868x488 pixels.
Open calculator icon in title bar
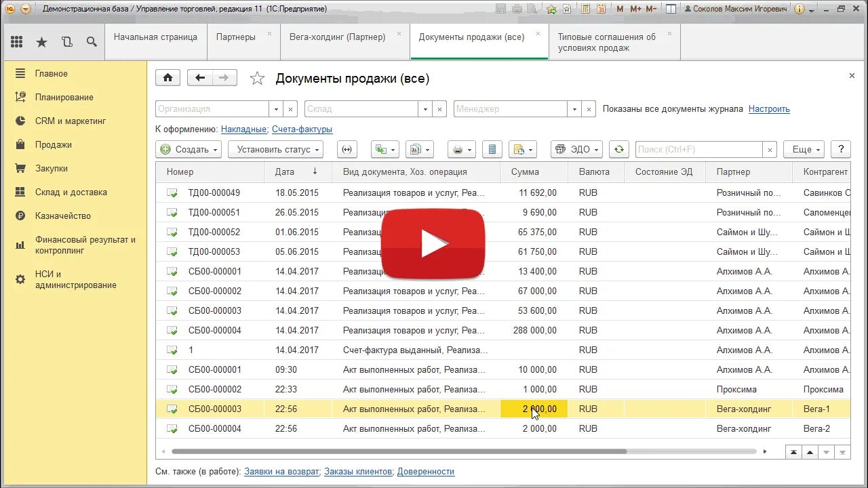584,9
